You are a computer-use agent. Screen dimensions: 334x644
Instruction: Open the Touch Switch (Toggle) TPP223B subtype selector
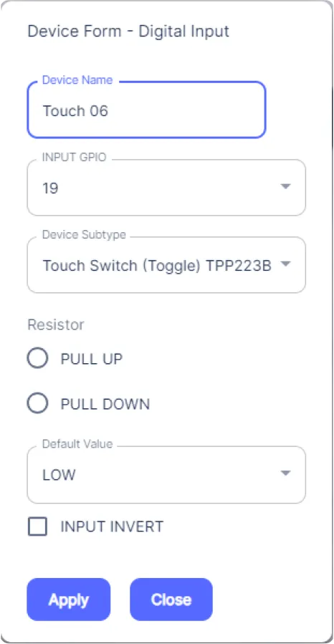click(166, 265)
